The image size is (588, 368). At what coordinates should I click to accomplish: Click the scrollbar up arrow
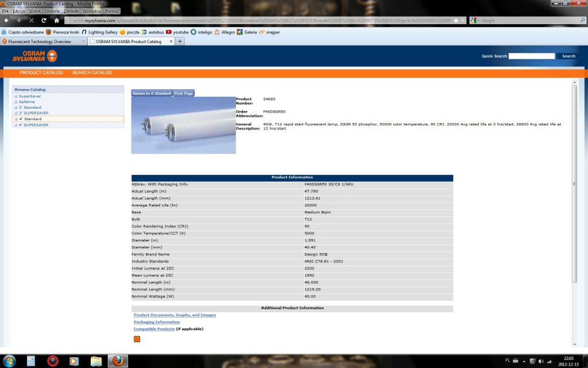point(574,82)
